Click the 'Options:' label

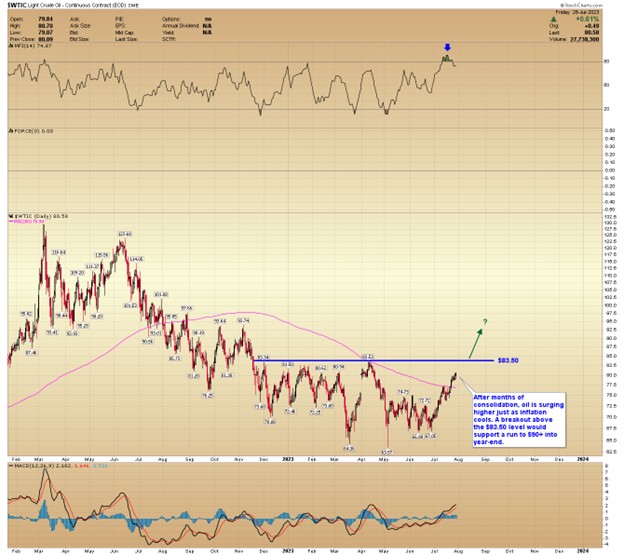tap(171, 19)
